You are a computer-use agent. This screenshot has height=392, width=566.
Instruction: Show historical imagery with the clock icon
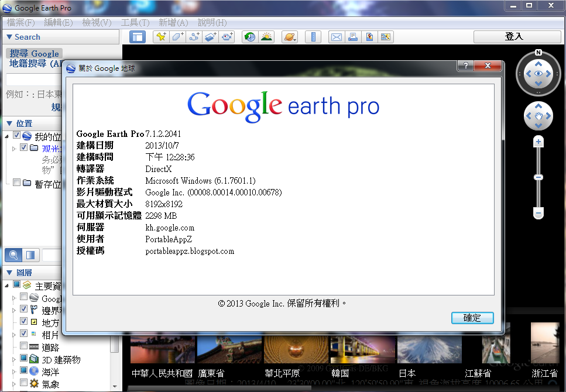pyautogui.click(x=250, y=37)
